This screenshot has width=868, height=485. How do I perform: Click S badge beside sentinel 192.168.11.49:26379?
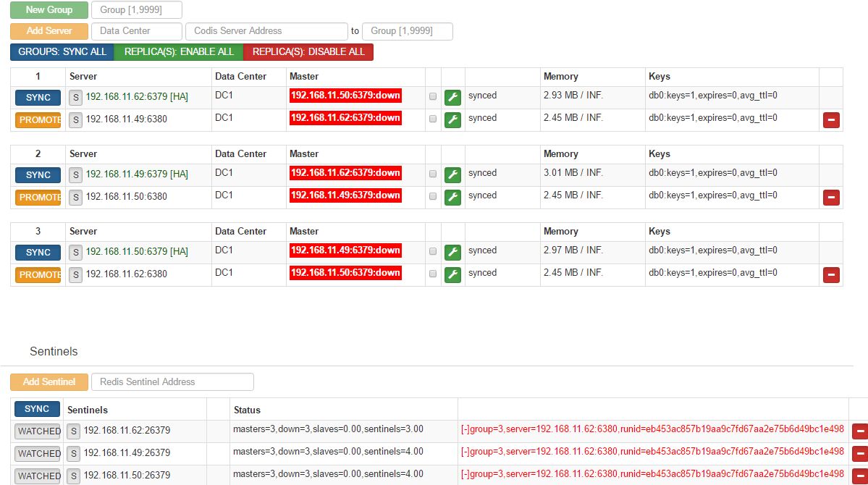click(x=74, y=454)
